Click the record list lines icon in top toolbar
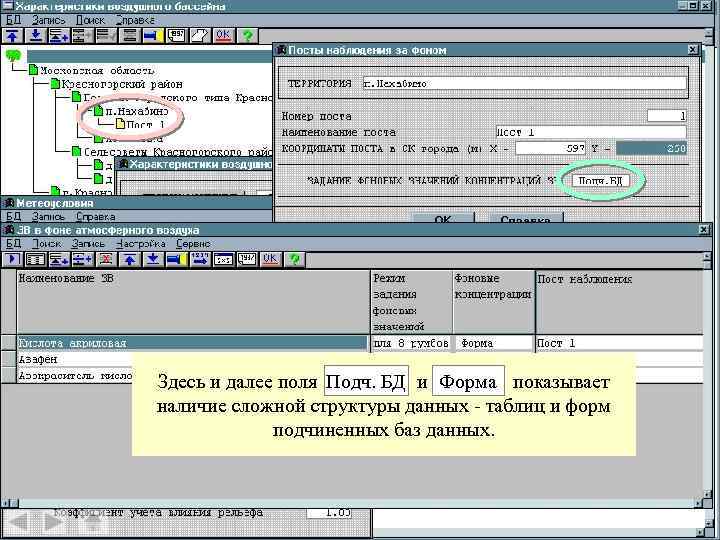This screenshot has width=720, height=540. 129,35
